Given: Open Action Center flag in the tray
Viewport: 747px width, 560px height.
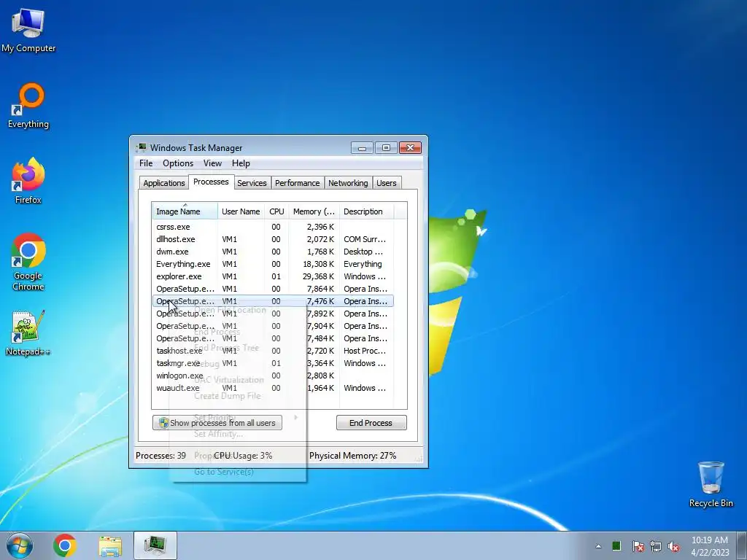Looking at the screenshot, I should [x=638, y=546].
